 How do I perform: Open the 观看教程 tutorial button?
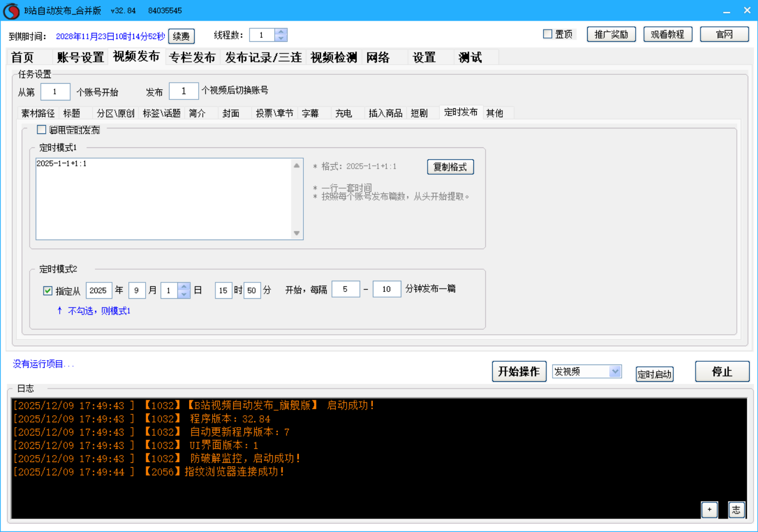pyautogui.click(x=668, y=35)
